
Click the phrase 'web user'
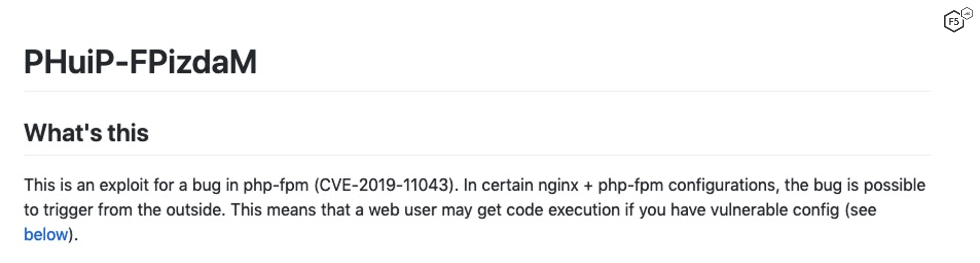(x=402, y=210)
